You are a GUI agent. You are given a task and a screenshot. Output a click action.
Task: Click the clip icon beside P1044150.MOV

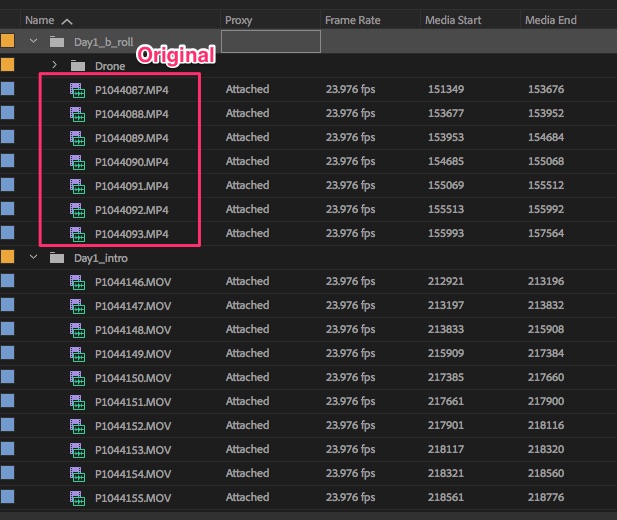tap(78, 378)
